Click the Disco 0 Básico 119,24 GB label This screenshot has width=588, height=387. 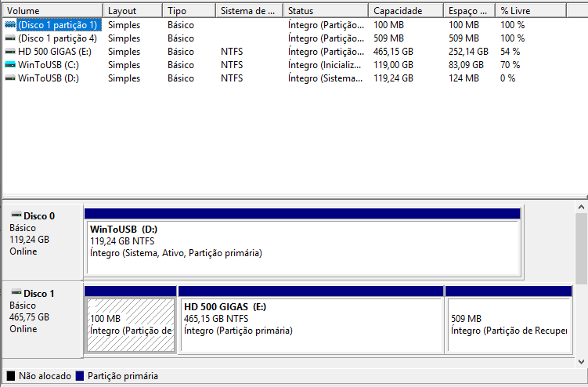(43, 242)
